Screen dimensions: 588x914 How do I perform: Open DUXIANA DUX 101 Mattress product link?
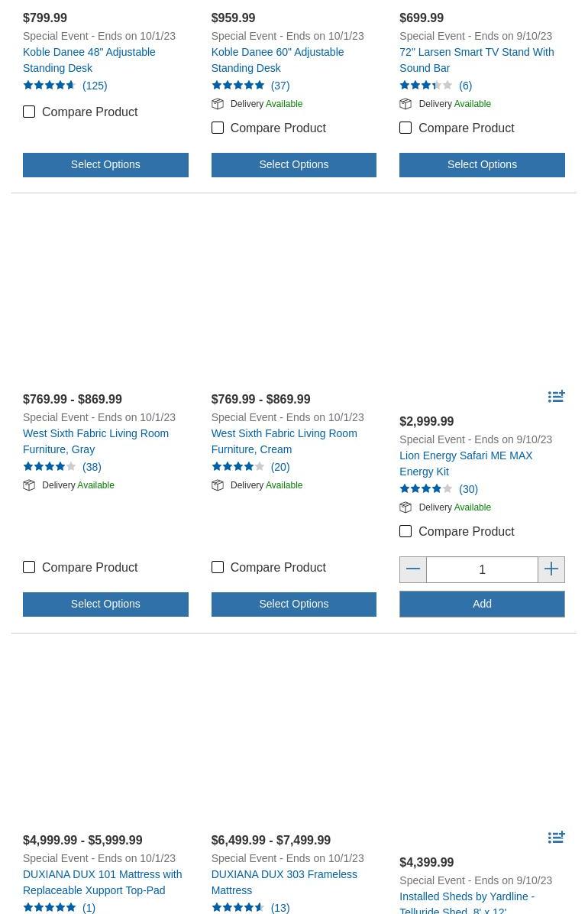102,883
